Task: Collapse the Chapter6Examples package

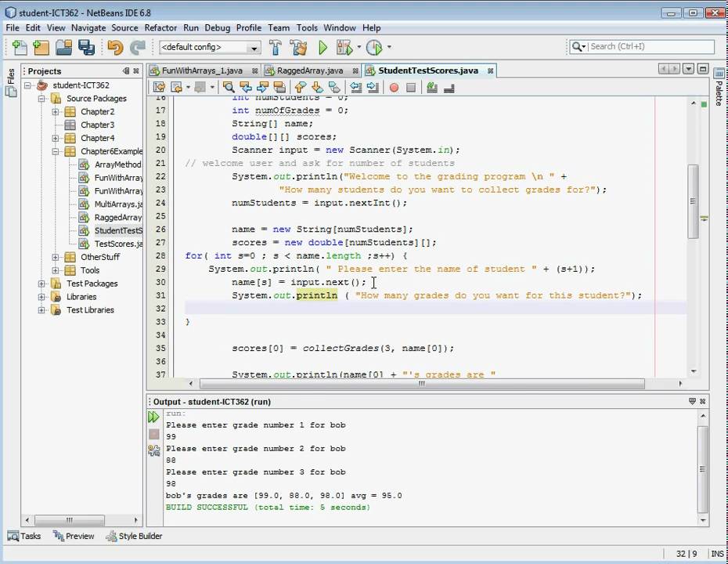Action: (x=56, y=151)
